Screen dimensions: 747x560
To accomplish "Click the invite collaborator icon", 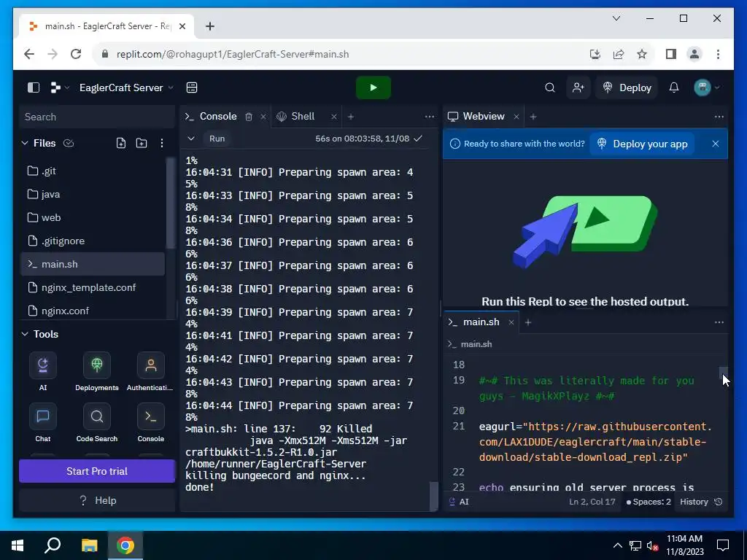I will (x=578, y=87).
